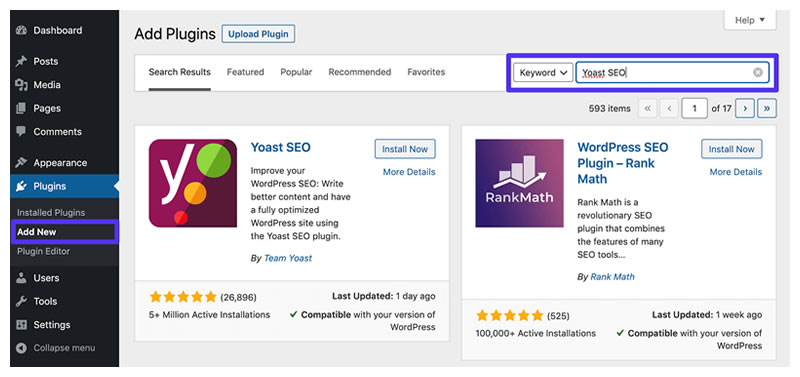
Task: Click the 593 items count text
Action: point(609,109)
